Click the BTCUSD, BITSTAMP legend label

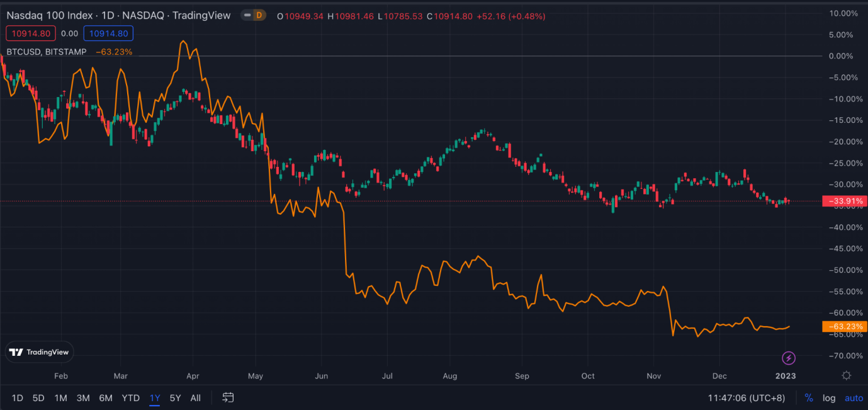pyautogui.click(x=47, y=52)
